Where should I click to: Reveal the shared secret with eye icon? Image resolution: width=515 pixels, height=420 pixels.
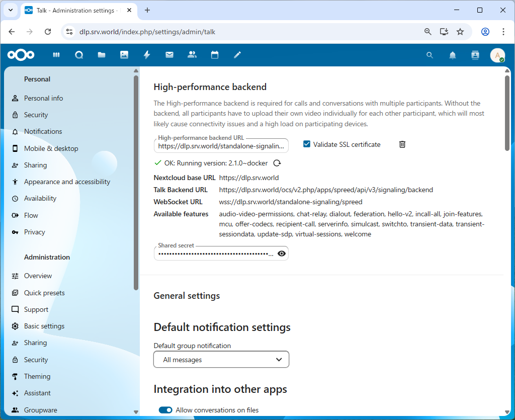[x=282, y=254]
